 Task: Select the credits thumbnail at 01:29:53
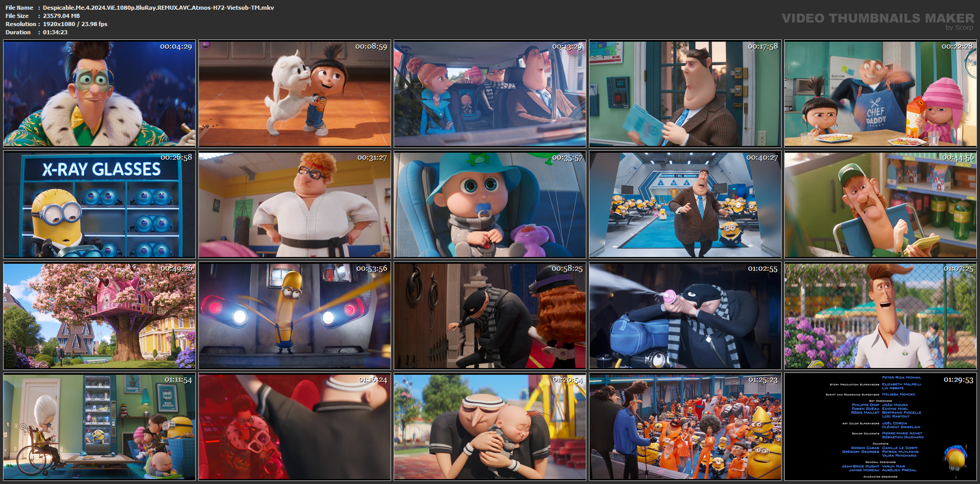coord(881,427)
